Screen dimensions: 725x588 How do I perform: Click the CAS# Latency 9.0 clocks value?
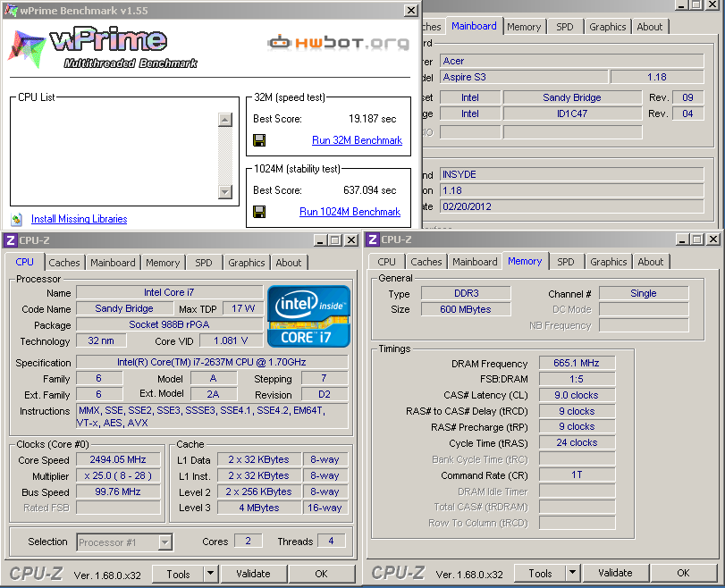click(x=577, y=395)
